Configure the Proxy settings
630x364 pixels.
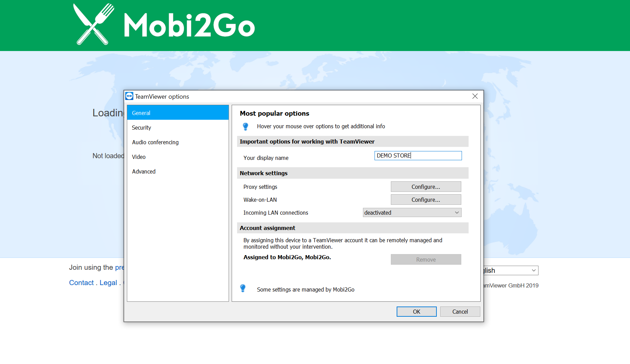[426, 187]
